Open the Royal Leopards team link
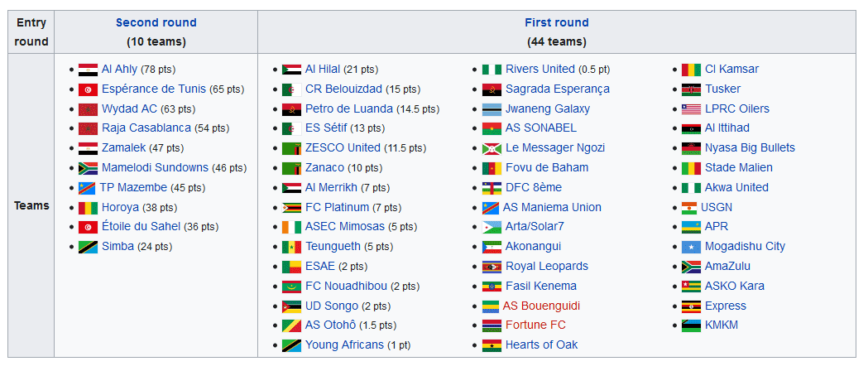 [547, 267]
